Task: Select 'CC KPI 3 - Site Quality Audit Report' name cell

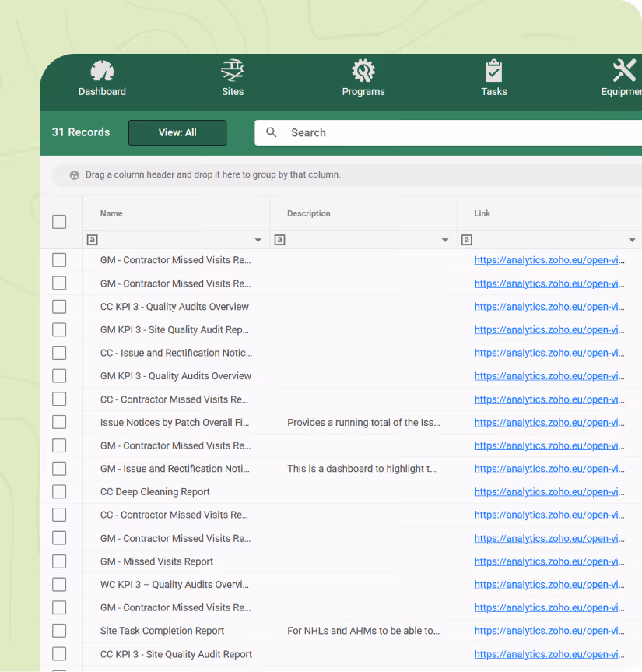Action: click(176, 654)
